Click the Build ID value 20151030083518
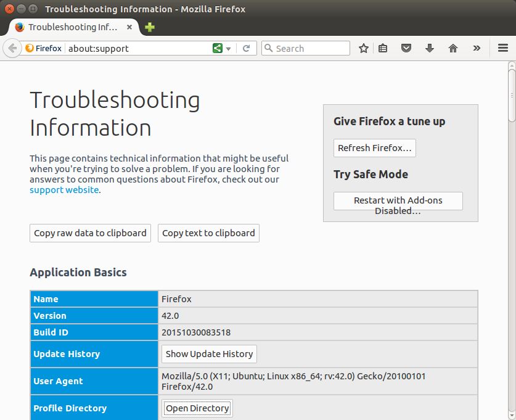516x420 pixels. (196, 332)
